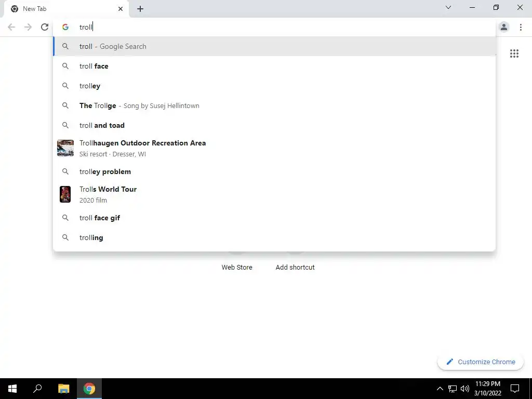Click search icon beside 'troll and toad'
The width and height of the screenshot is (532, 399).
click(x=65, y=125)
